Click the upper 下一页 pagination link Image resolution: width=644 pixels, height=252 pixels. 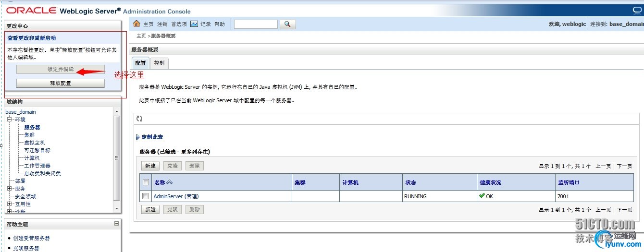pos(624,166)
